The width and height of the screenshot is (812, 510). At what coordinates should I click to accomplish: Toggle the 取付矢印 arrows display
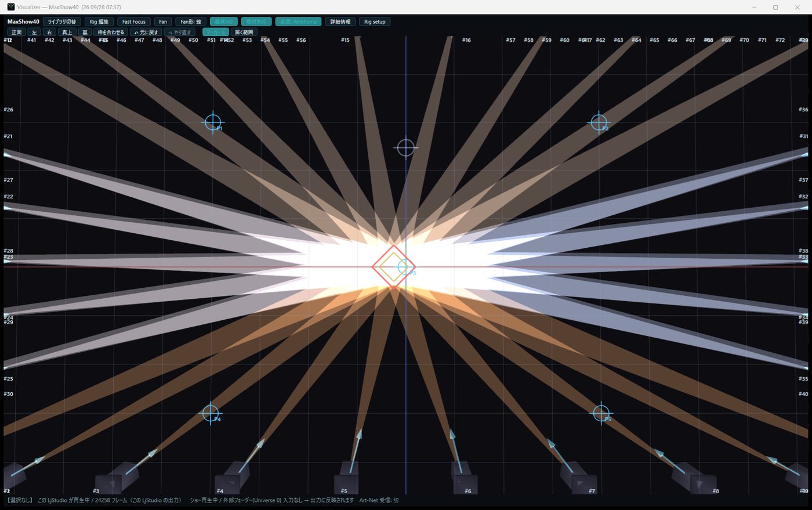pyautogui.click(x=256, y=21)
